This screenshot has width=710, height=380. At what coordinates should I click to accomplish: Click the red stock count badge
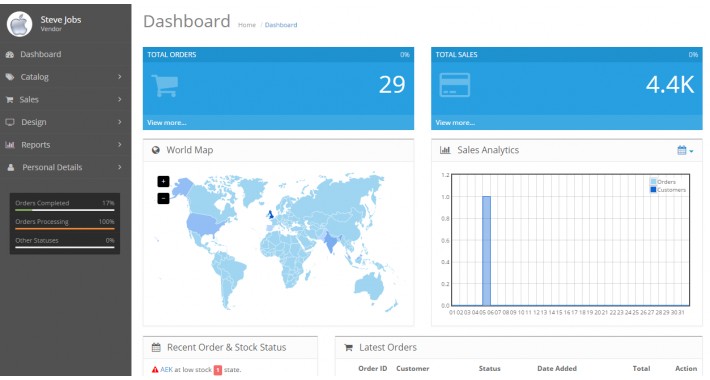coord(218,370)
